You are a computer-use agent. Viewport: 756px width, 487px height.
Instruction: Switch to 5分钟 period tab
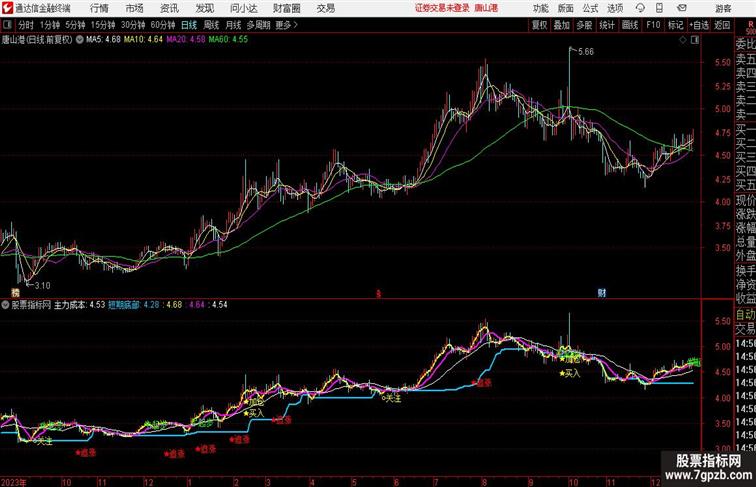(75, 25)
